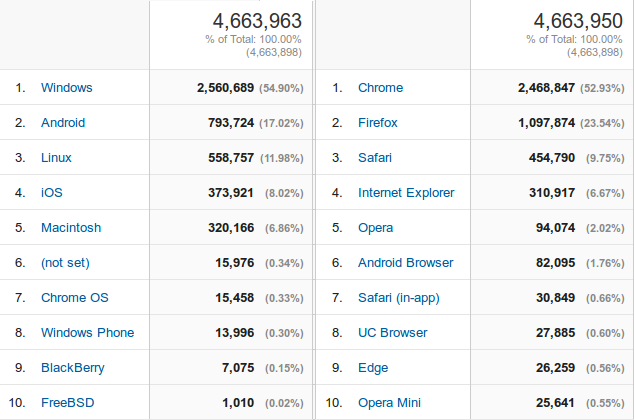Open the iOS link

(52, 192)
